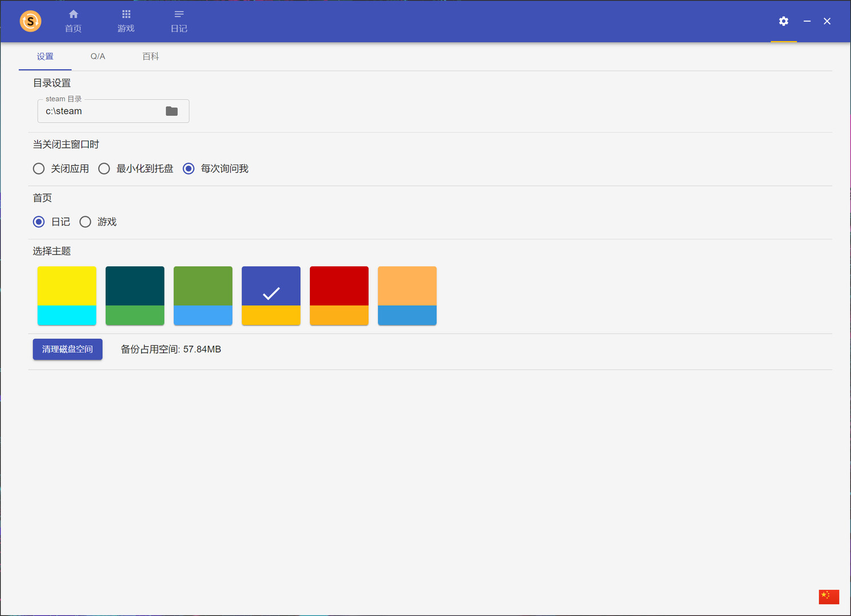Click the 当关闭主窗口时 heading
The height and width of the screenshot is (616, 851).
(66, 144)
